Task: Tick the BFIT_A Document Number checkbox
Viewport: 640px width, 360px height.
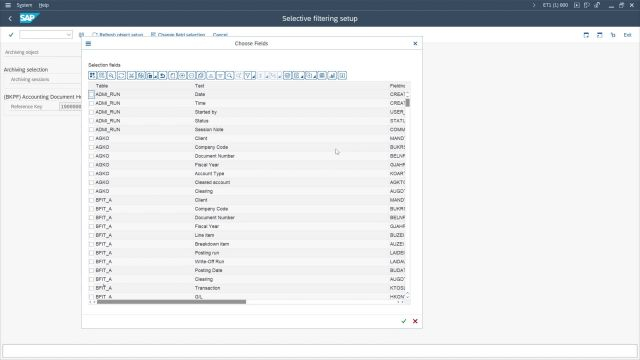Action: [91, 218]
